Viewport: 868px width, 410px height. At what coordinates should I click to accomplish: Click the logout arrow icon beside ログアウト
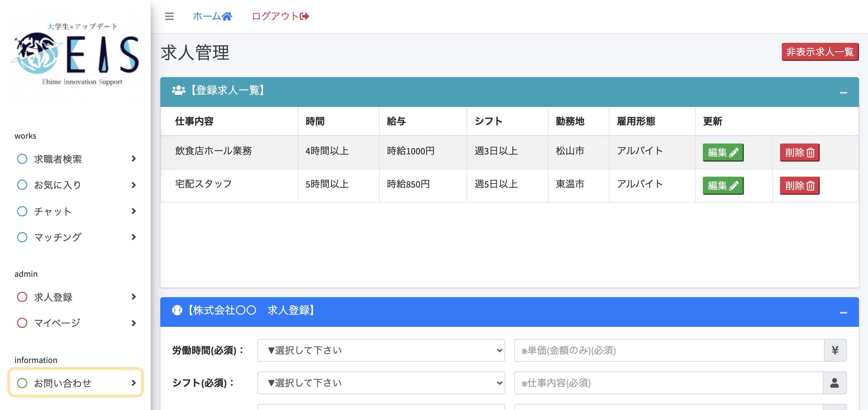click(303, 16)
